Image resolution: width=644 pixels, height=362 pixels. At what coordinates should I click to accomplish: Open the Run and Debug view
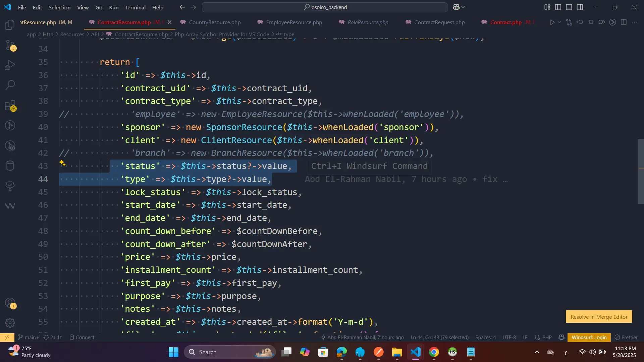[x=10, y=65]
